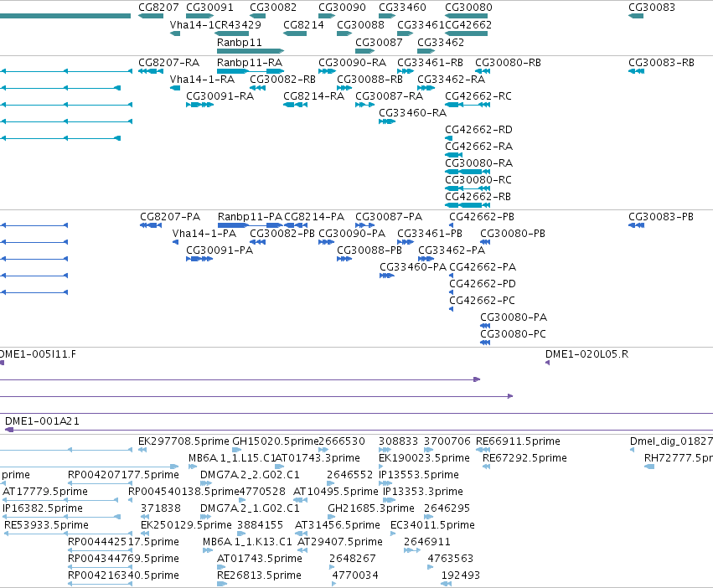Image resolution: width=713 pixels, height=588 pixels.
Task: Select protein CG30080-PB
Action: [x=513, y=234]
